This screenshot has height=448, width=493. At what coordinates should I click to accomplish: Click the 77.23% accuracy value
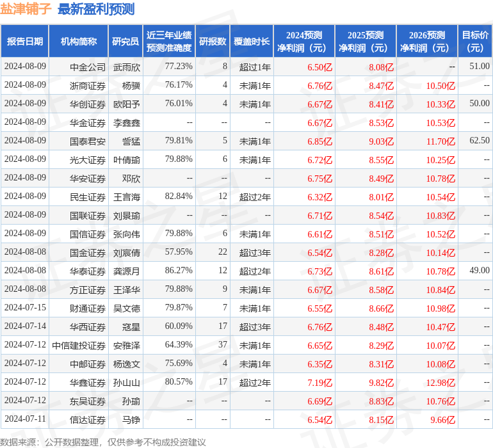click(x=179, y=66)
